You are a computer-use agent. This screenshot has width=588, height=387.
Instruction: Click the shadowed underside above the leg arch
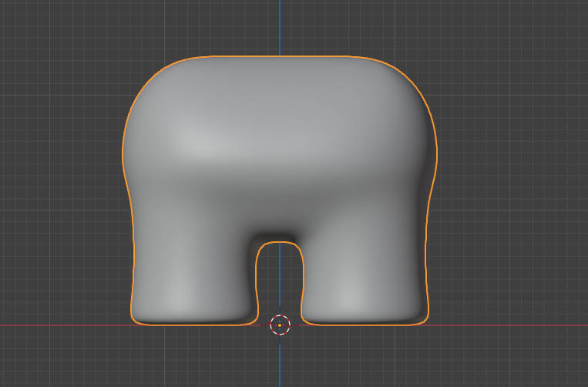(x=280, y=232)
